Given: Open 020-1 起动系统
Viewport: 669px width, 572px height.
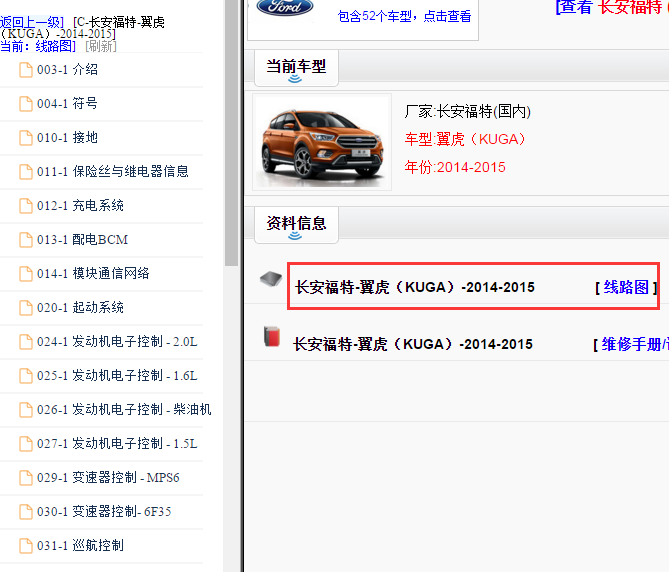Looking at the screenshot, I should [x=80, y=308].
